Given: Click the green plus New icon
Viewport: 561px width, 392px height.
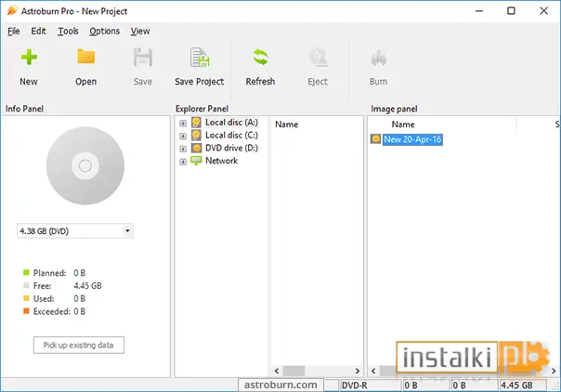Looking at the screenshot, I should 29,58.
